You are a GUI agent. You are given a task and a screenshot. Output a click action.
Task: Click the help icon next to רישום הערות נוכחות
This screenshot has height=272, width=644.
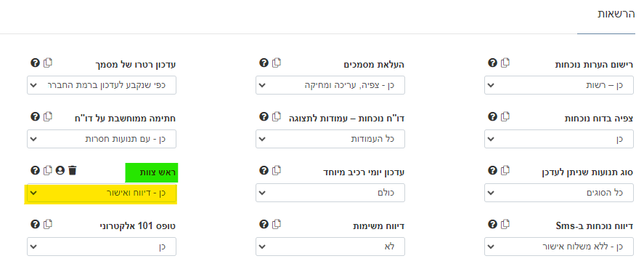(x=492, y=63)
